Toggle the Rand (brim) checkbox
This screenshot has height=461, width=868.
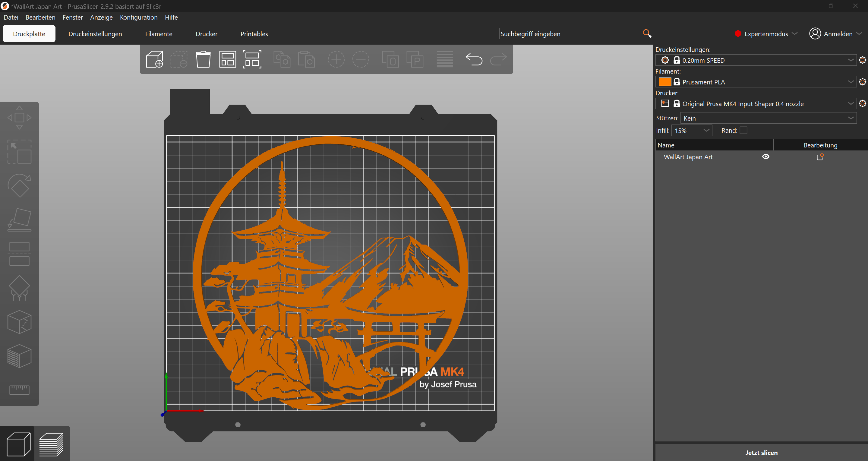point(743,131)
